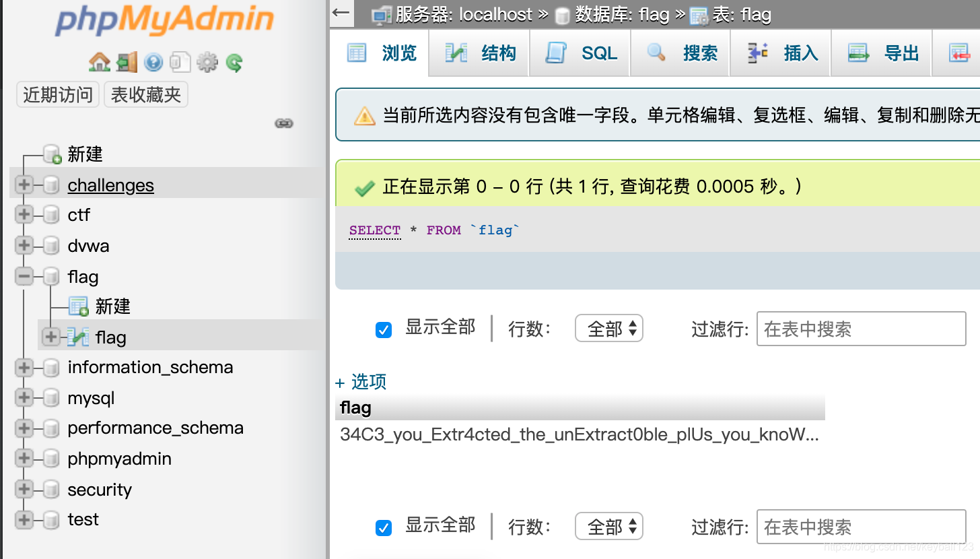Click the 表收藏夹 button
Viewport: 980px width, 559px height.
click(x=146, y=95)
